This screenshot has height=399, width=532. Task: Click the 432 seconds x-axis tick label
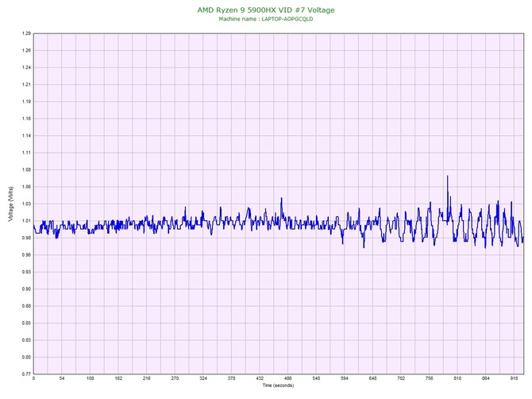click(x=260, y=378)
